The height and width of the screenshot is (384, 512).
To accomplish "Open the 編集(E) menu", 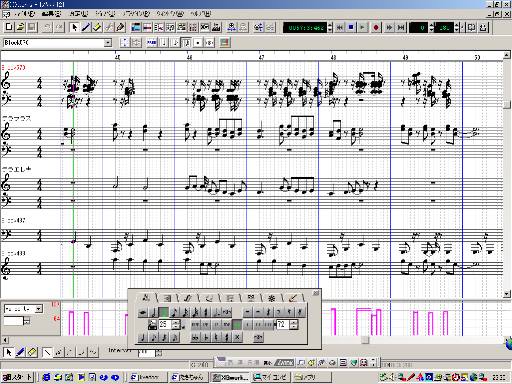I will tap(52, 14).
